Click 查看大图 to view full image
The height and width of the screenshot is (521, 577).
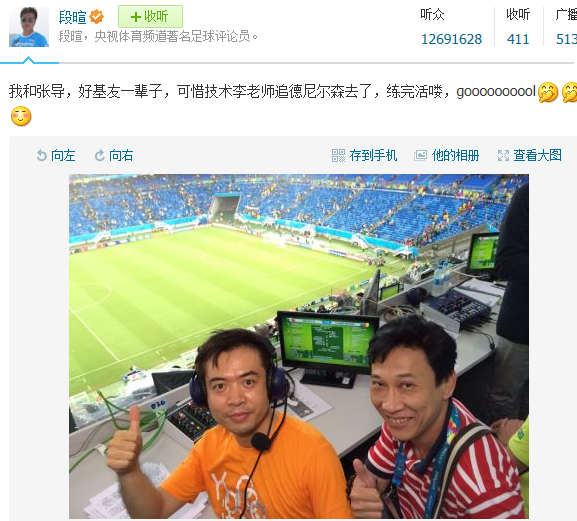pyautogui.click(x=538, y=155)
